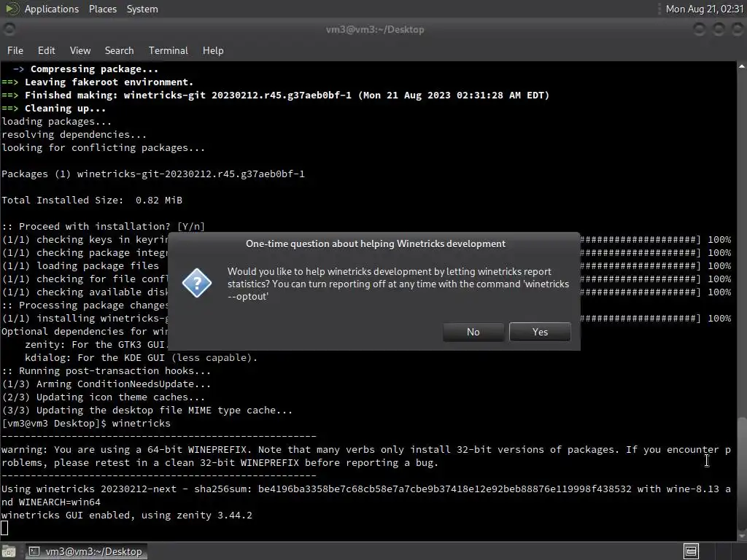The image size is (747, 560).
Task: Click the terminal cursor block at the bottom
Action: point(4,528)
